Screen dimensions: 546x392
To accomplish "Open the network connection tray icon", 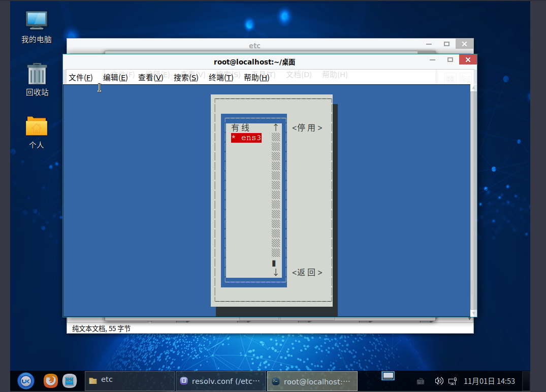I will click(x=452, y=381).
